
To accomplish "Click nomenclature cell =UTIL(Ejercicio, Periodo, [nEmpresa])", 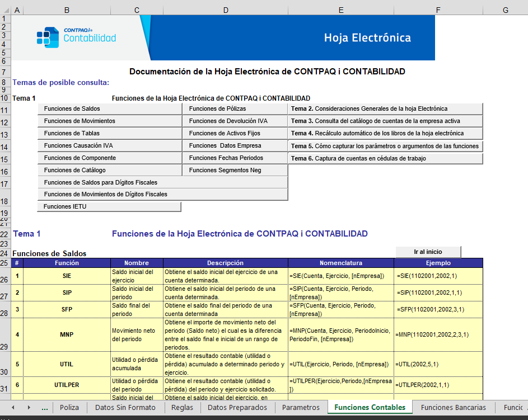I will click(x=341, y=364).
